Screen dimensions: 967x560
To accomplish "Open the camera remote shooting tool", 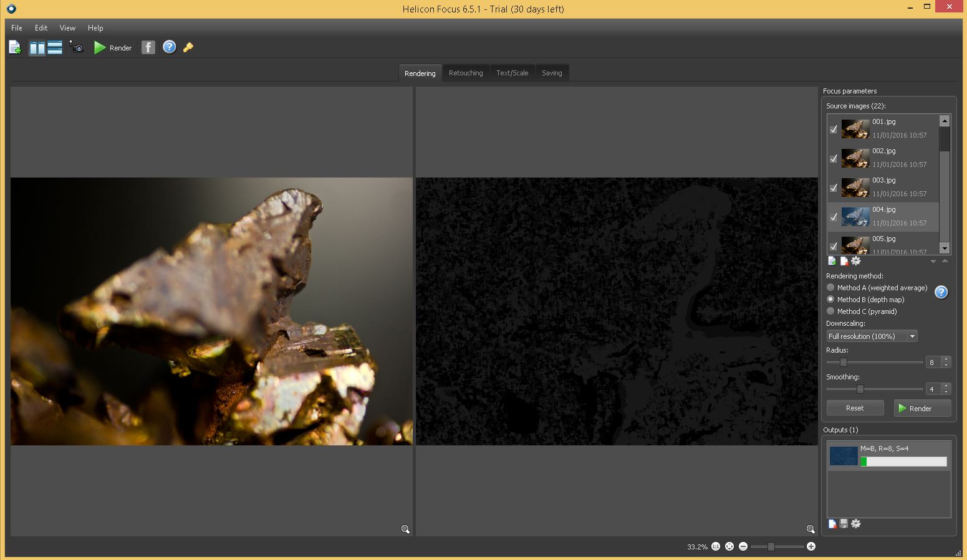I will (x=77, y=47).
